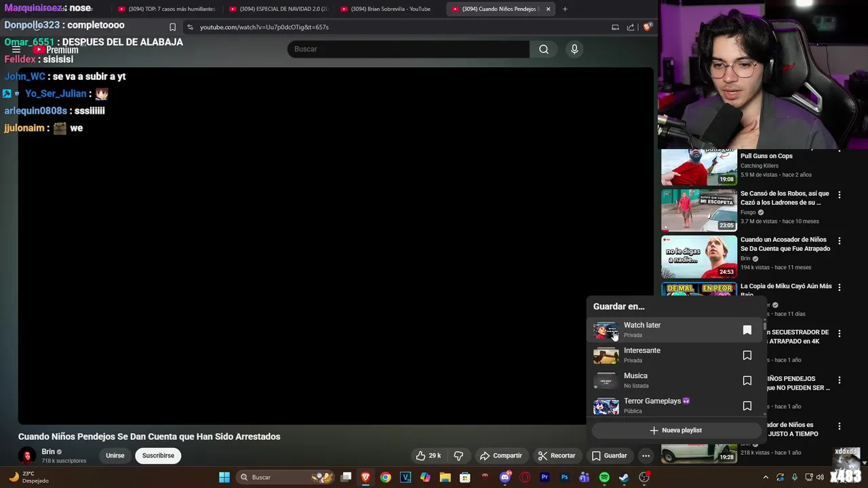The height and width of the screenshot is (488, 868).
Task: Bookmark this page in the address bar
Action: (x=172, y=27)
